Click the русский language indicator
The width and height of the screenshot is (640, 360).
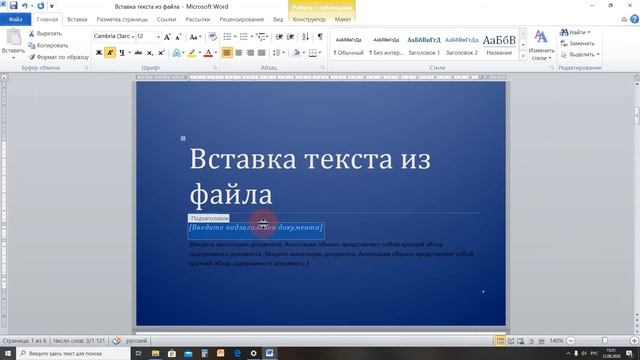136,340
